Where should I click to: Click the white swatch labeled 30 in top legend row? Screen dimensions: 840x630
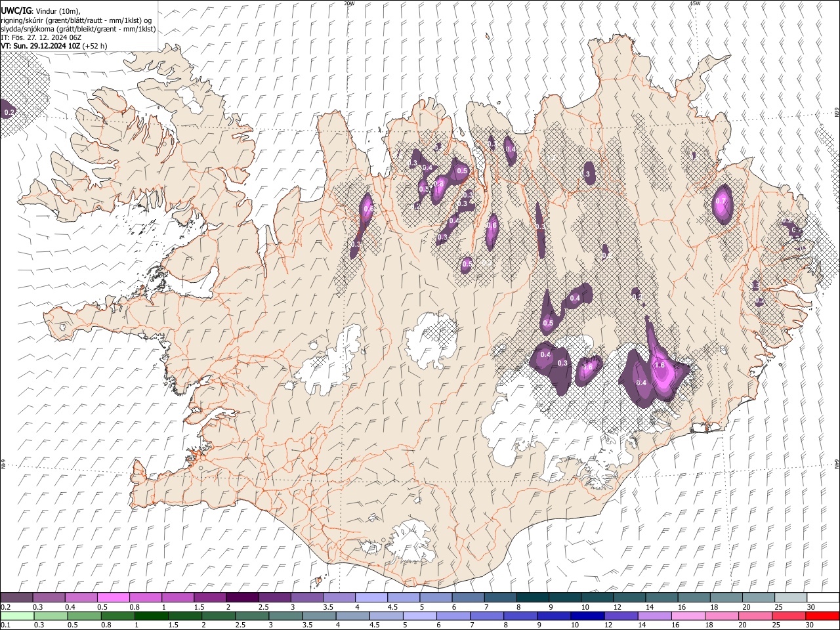pyautogui.click(x=823, y=598)
